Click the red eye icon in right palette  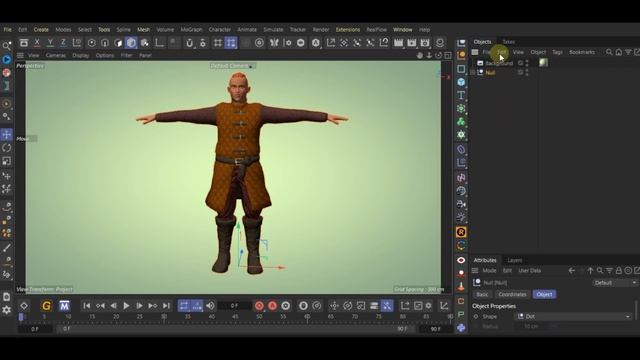461,260
